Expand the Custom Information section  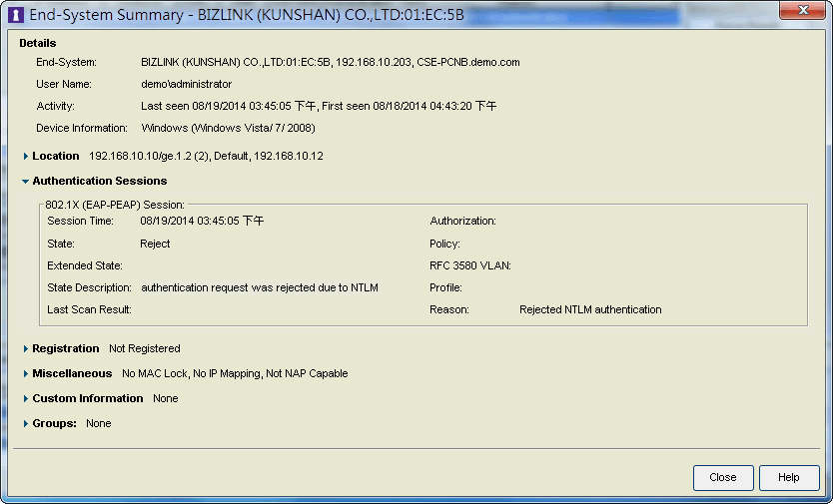point(25,399)
